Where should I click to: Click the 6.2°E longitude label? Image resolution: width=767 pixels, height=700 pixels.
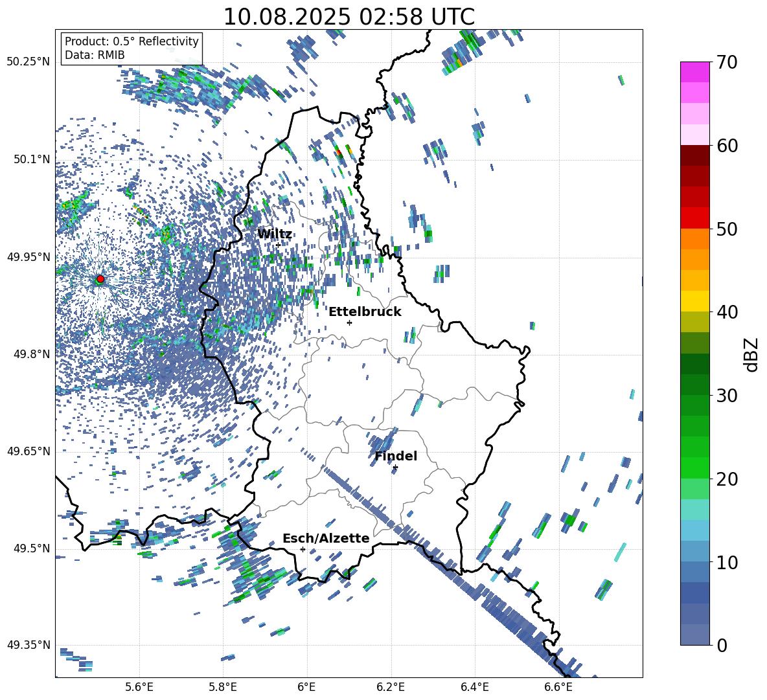click(x=391, y=687)
